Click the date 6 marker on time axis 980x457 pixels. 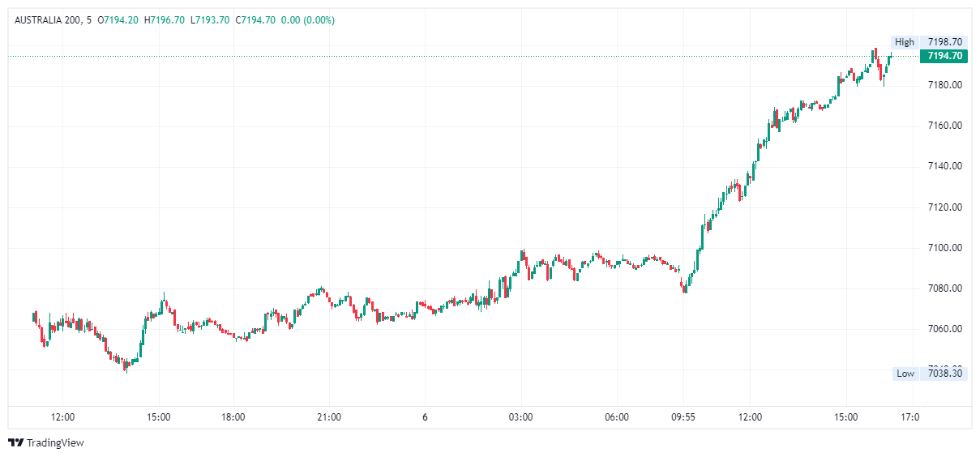coord(425,417)
